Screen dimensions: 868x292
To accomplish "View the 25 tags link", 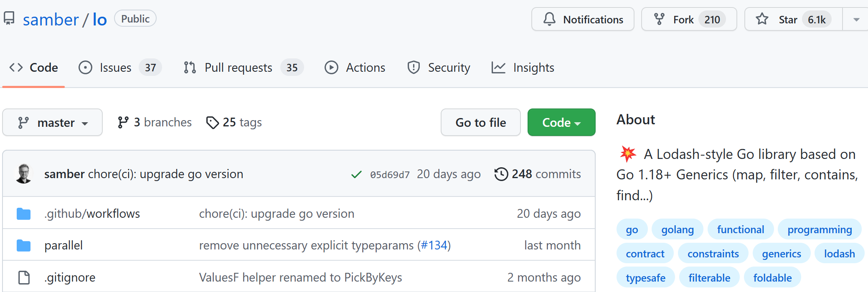I will tap(234, 122).
